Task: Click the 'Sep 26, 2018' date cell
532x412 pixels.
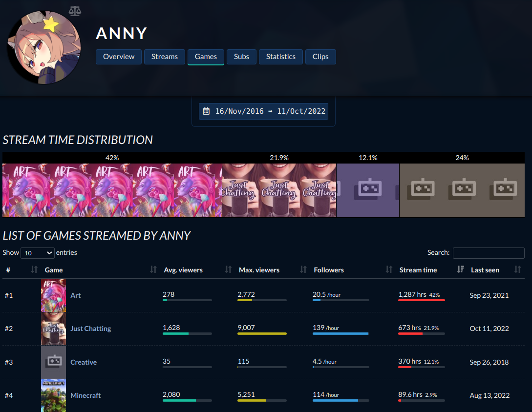Action: click(x=489, y=362)
